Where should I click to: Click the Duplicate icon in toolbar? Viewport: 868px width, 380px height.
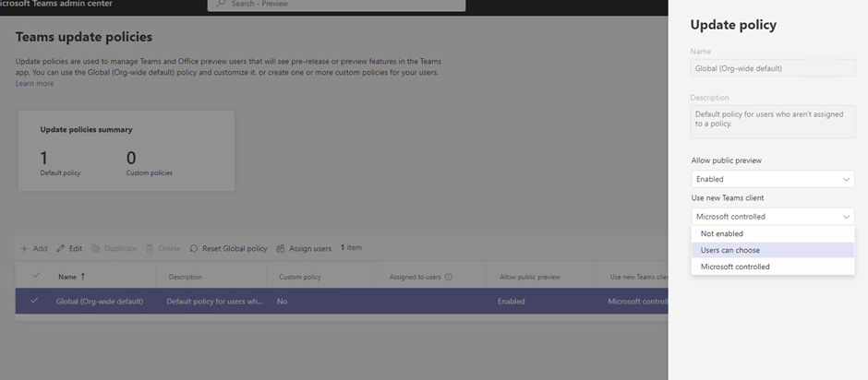point(97,249)
